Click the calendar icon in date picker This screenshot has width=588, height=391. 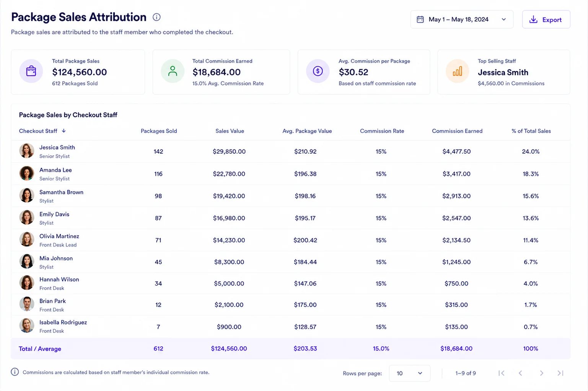[420, 19]
